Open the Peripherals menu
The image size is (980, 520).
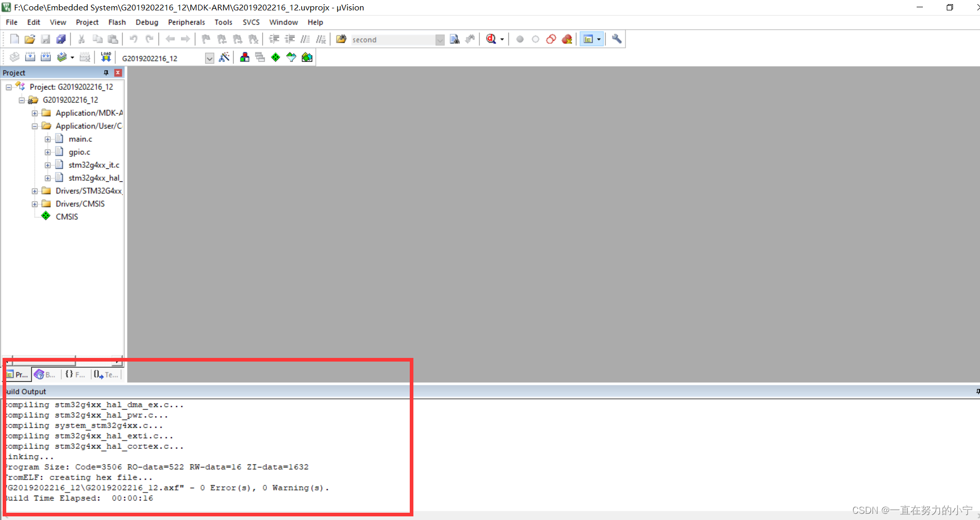(186, 22)
